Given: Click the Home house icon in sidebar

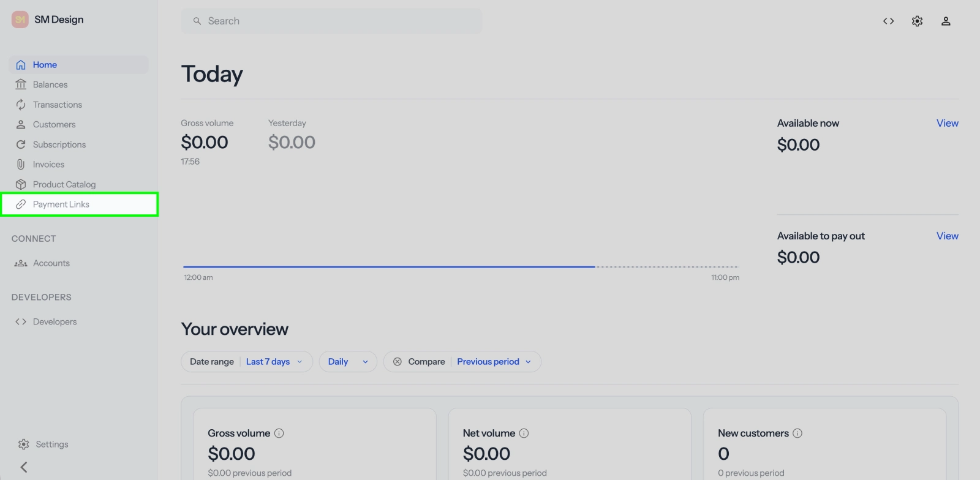Looking at the screenshot, I should [x=21, y=65].
